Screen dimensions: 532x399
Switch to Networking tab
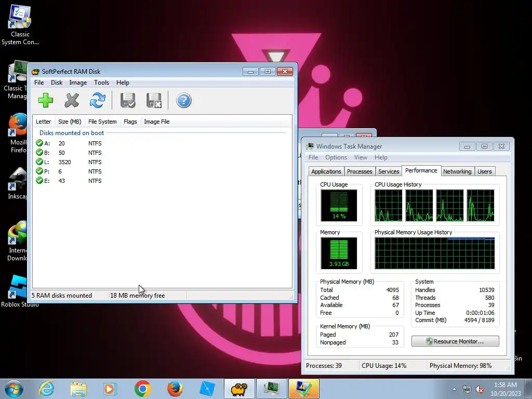pyautogui.click(x=457, y=171)
